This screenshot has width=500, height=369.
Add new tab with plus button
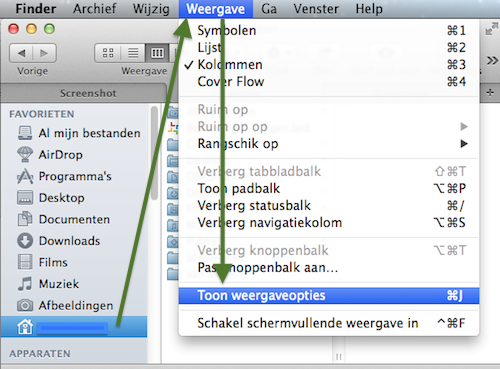click(490, 92)
